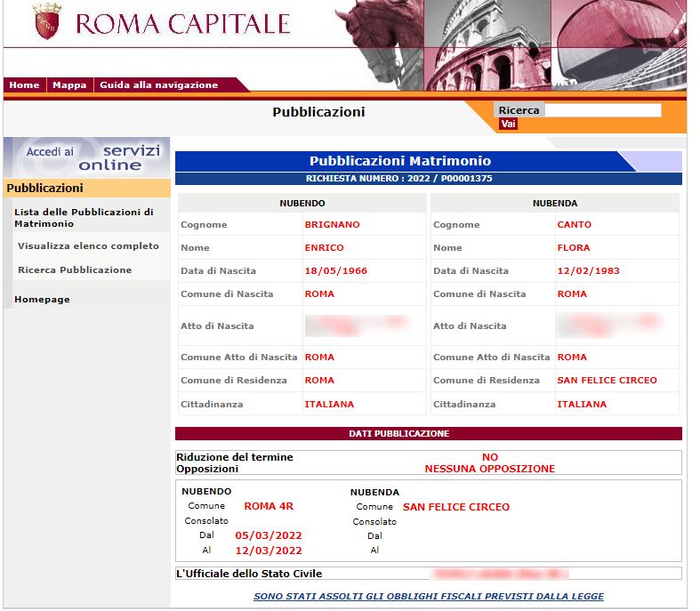Open Accedi ai servizi online banner
The width and height of the screenshot is (700, 611).
[87, 157]
